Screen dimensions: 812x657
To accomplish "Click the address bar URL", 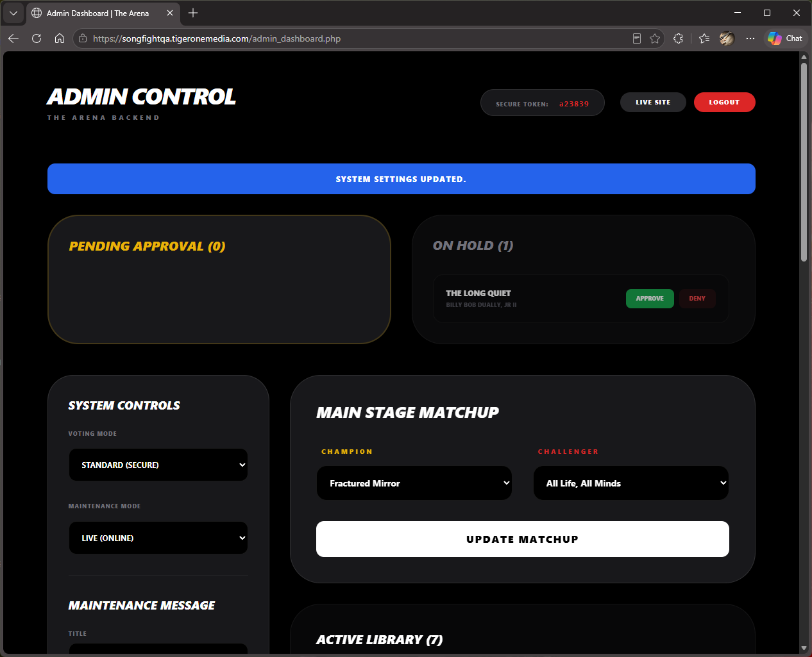I will [x=217, y=38].
